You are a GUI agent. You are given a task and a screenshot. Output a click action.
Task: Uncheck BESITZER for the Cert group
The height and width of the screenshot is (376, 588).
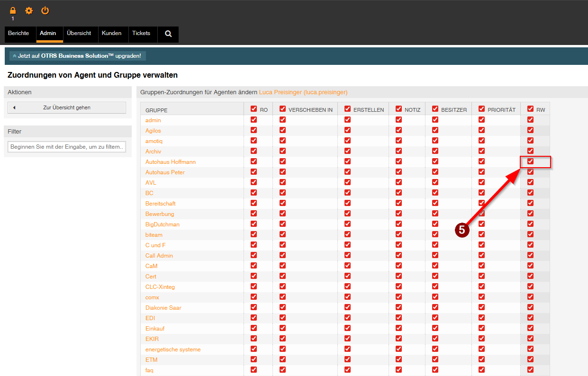[435, 276]
